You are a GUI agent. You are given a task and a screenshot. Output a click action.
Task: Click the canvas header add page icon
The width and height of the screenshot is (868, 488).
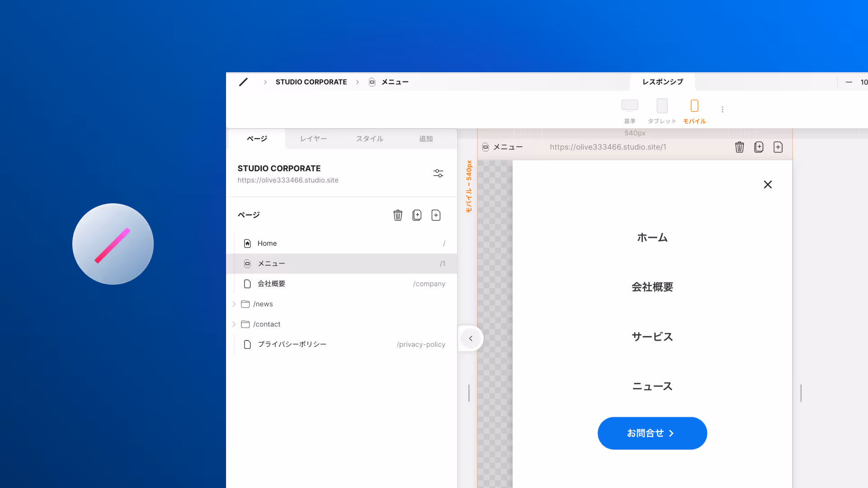pos(778,147)
